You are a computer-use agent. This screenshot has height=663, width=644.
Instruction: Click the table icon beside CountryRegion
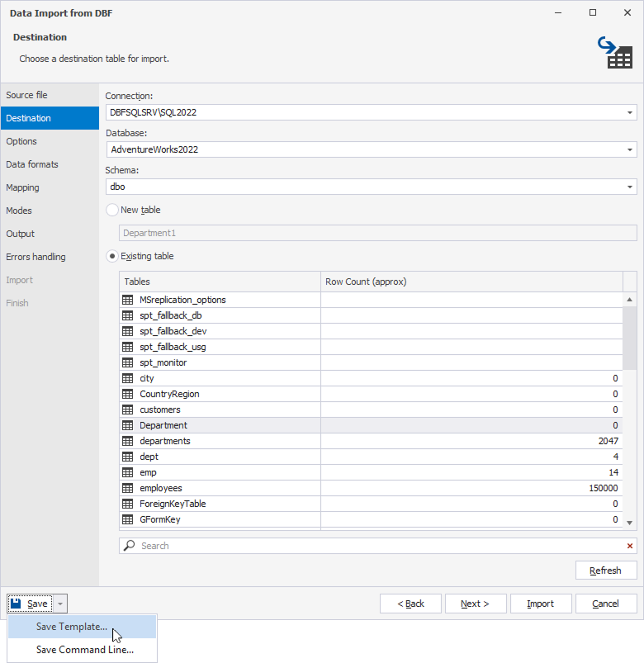click(127, 394)
